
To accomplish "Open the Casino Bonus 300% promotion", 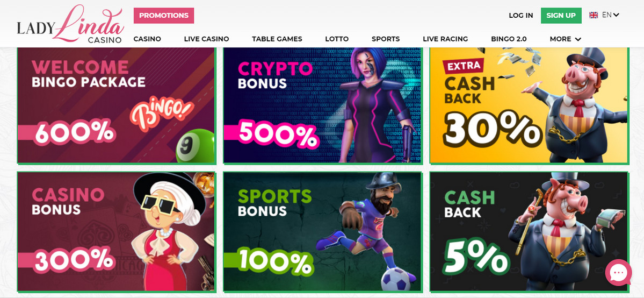I will tap(116, 232).
